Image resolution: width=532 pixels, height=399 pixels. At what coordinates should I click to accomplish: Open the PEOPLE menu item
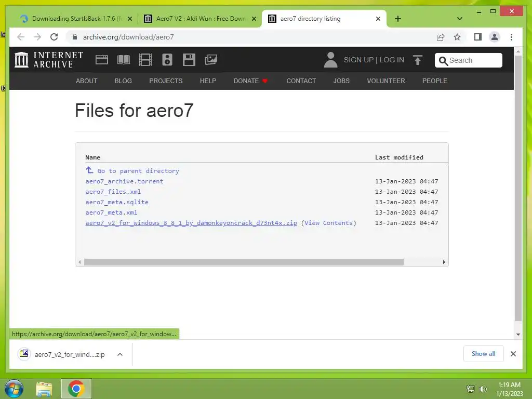434,81
